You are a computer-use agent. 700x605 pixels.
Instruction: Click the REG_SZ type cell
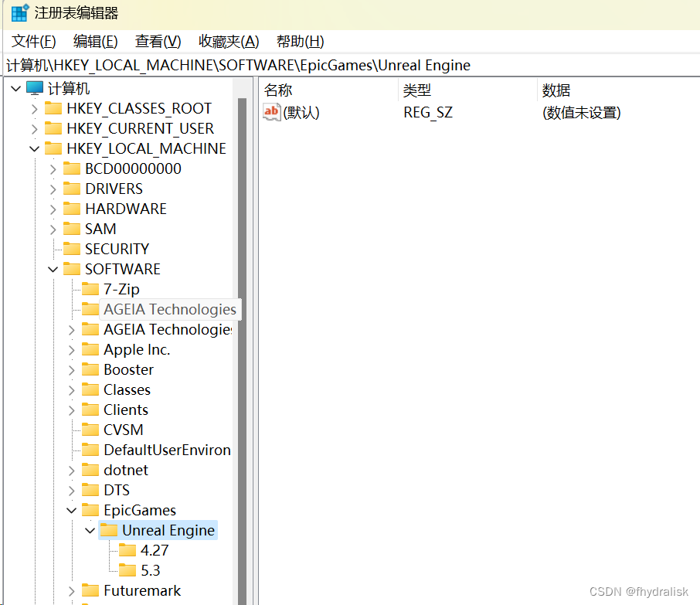coord(428,113)
